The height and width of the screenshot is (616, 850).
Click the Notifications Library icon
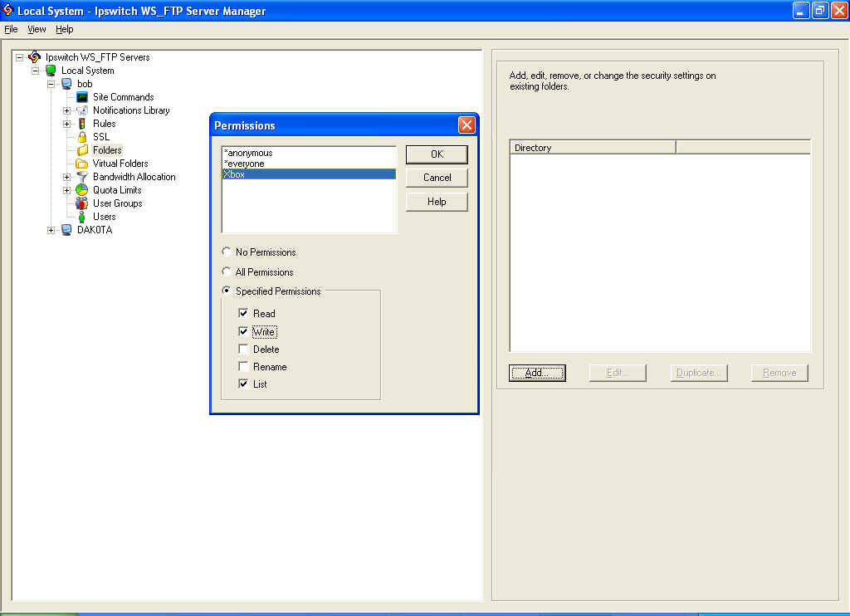[82, 110]
